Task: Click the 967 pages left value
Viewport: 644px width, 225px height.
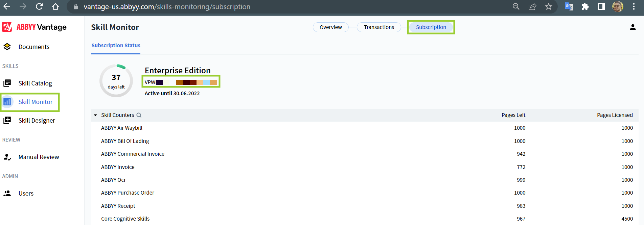Action: tap(521, 219)
